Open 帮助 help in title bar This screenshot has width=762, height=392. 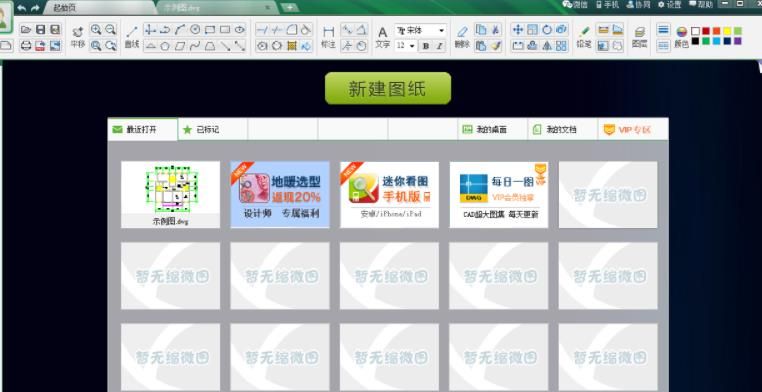[x=701, y=5]
